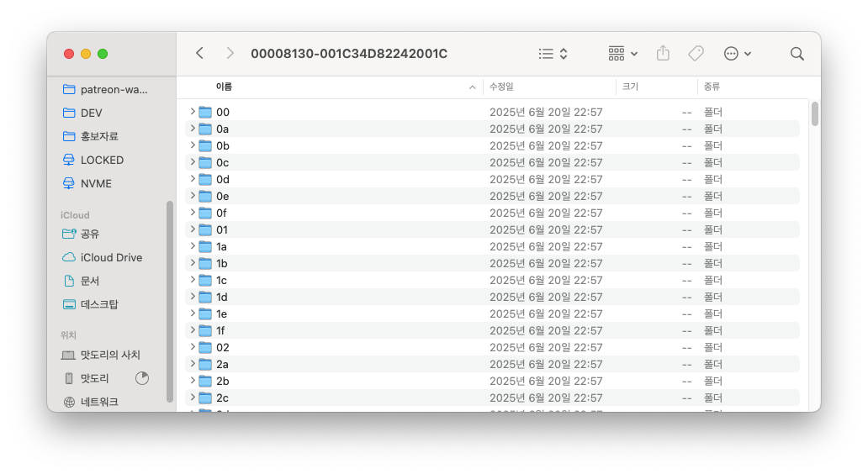Expand folder 01
Screen dimensions: 868x474
pos(192,229)
